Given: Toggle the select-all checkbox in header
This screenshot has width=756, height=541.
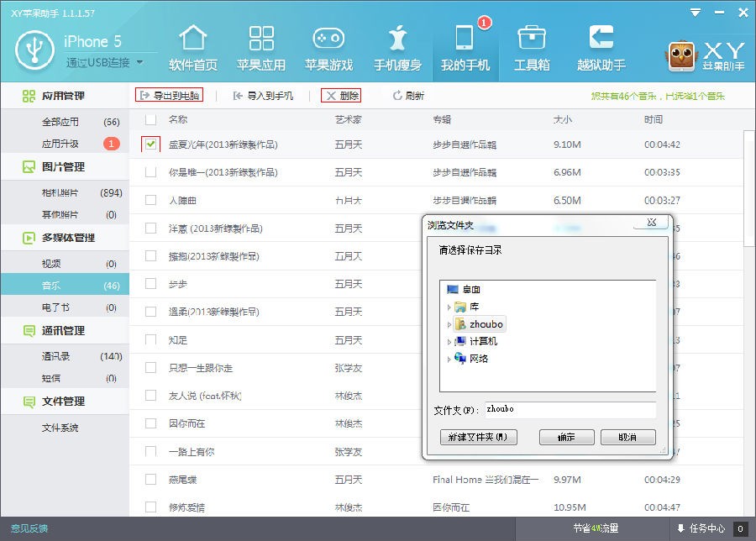Looking at the screenshot, I should (150, 119).
